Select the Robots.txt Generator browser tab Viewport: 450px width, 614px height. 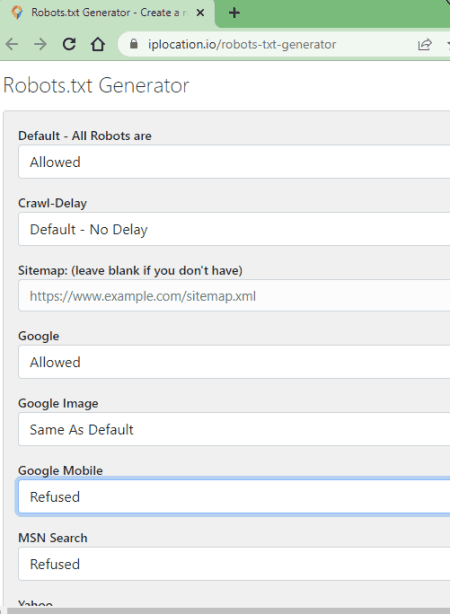[x=108, y=13]
